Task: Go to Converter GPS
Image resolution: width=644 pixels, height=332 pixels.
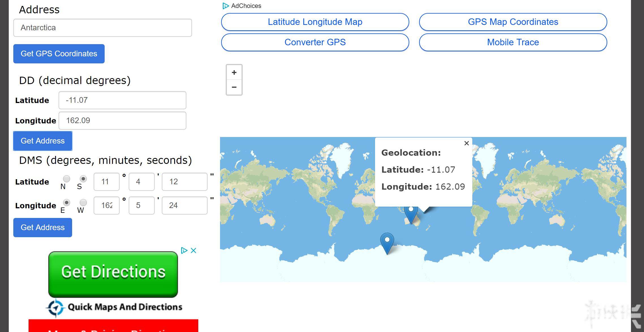Action: click(x=315, y=42)
